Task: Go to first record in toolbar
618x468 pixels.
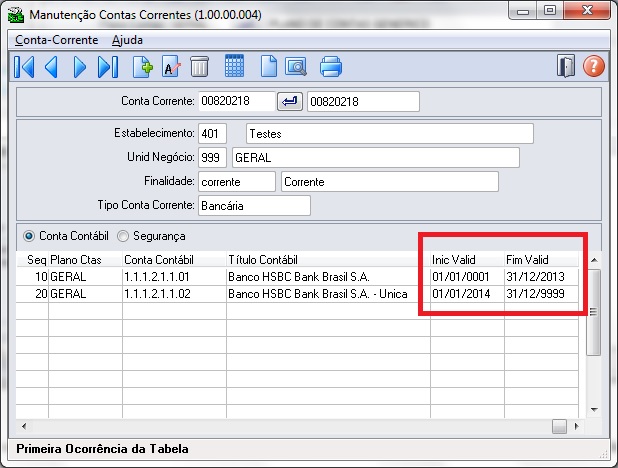Action: pyautogui.click(x=24, y=67)
